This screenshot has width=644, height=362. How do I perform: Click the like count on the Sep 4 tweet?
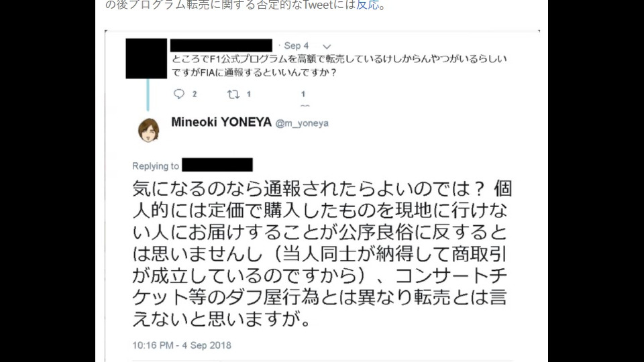coord(303,94)
